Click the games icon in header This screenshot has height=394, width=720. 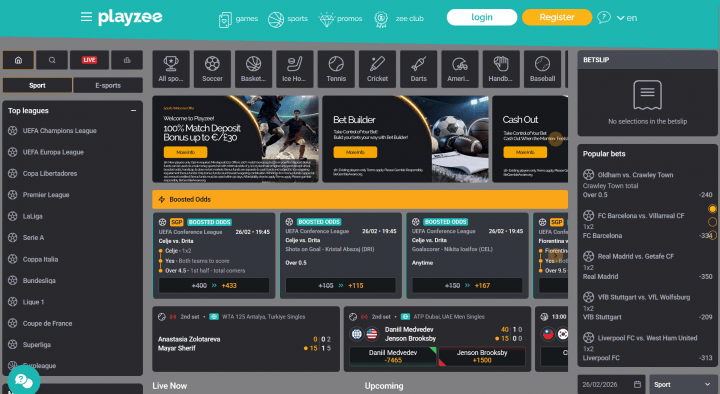click(225, 19)
